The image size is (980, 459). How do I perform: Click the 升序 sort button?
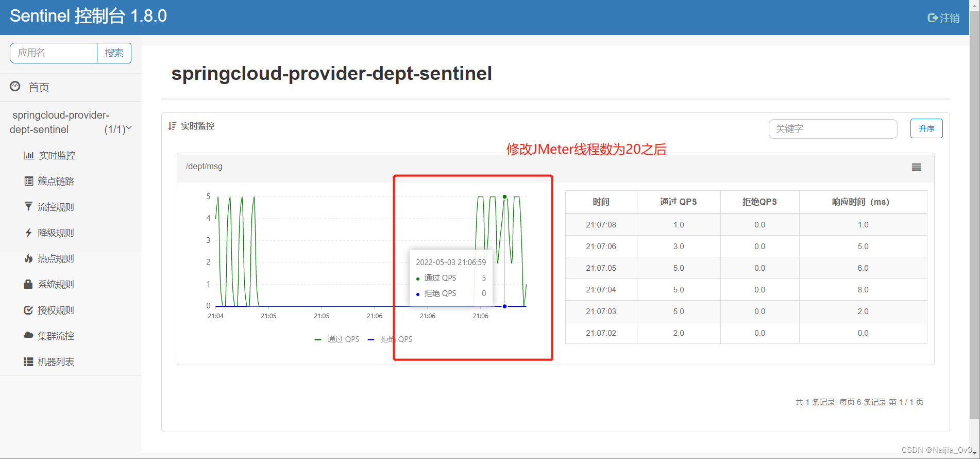926,128
